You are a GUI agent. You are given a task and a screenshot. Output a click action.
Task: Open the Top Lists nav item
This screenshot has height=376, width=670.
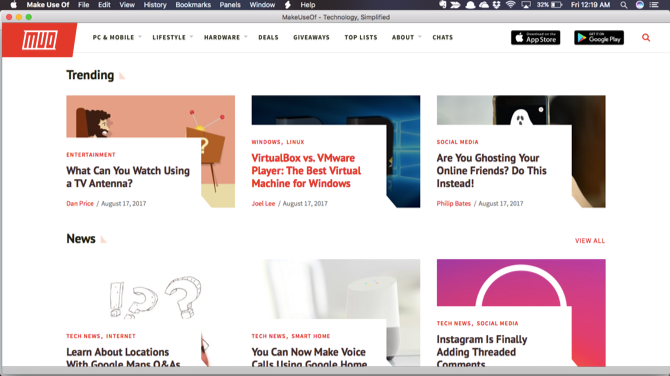(361, 38)
